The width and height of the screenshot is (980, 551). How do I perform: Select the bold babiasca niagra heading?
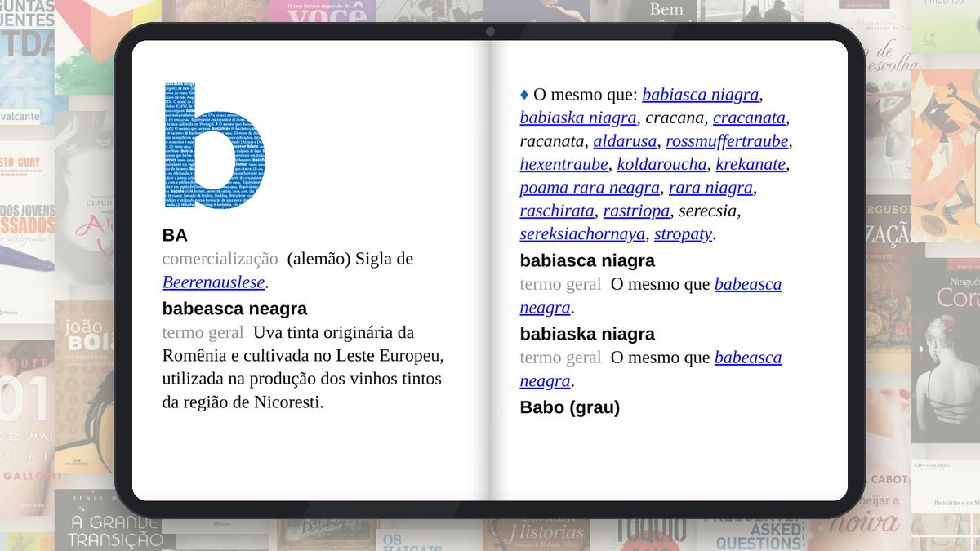point(588,261)
